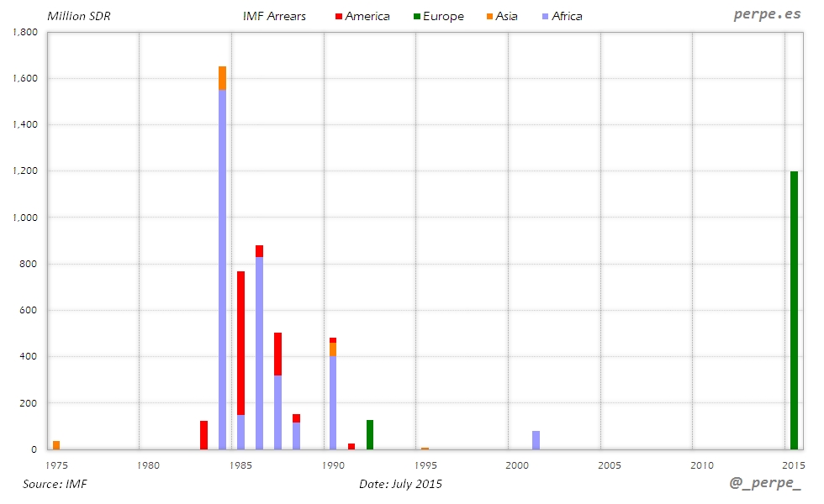Viewport: 824px width, 504px height.
Task: Select the tall green 2015 Europe bar
Action: (x=794, y=311)
